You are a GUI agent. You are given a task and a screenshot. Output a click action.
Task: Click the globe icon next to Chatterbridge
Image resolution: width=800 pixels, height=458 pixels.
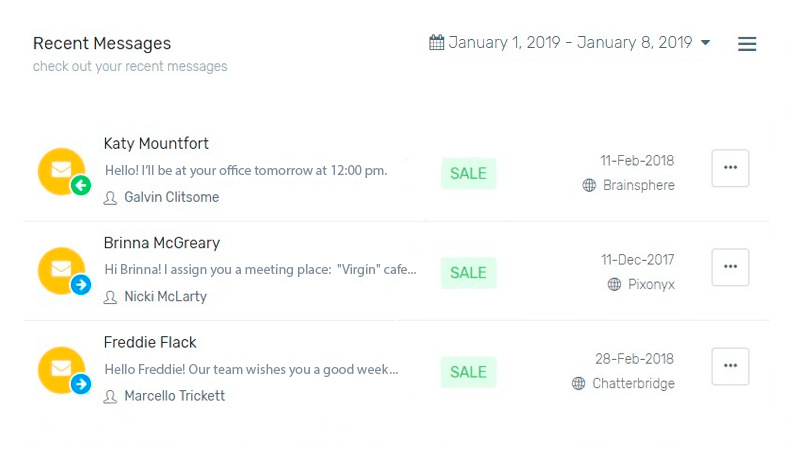(x=578, y=383)
